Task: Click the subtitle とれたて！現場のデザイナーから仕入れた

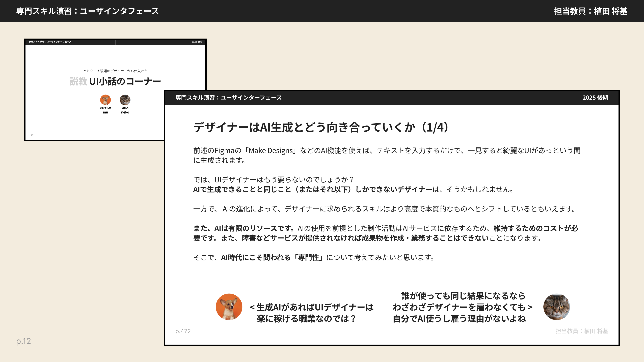Action: tap(115, 71)
